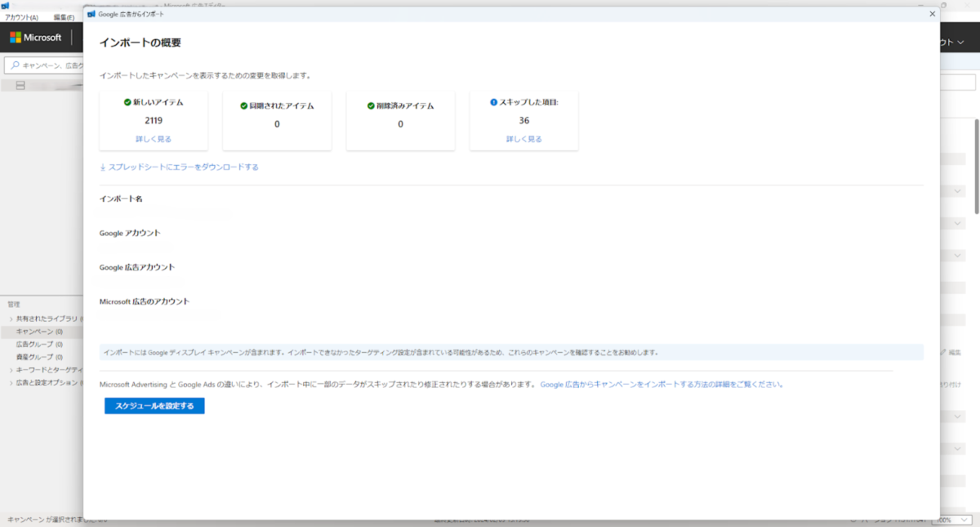This screenshot has width=980, height=527.
Task: Click the Google display campaign notice banner
Action: point(511,352)
